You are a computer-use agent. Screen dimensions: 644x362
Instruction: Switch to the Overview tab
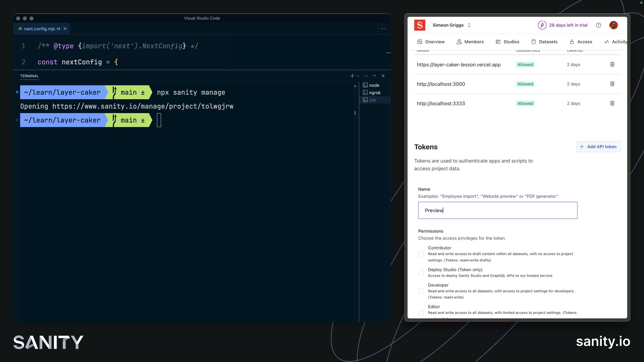click(431, 42)
